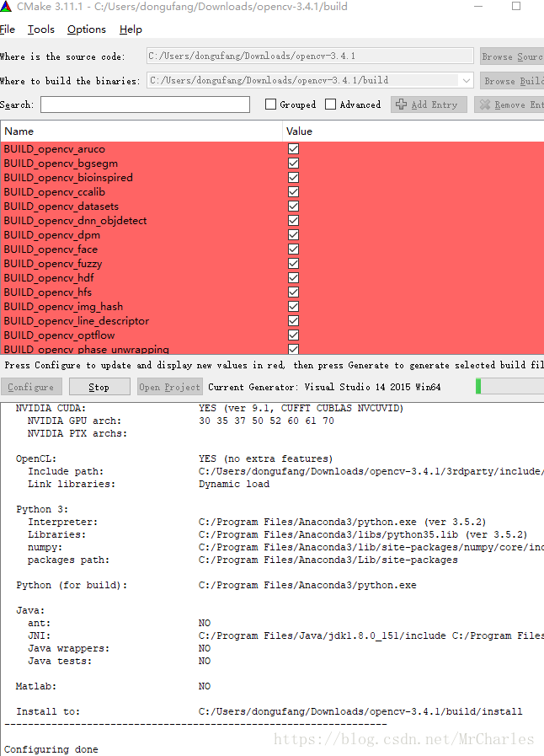
Task: Click the Current Generator Visual Studio label
Action: [324, 387]
